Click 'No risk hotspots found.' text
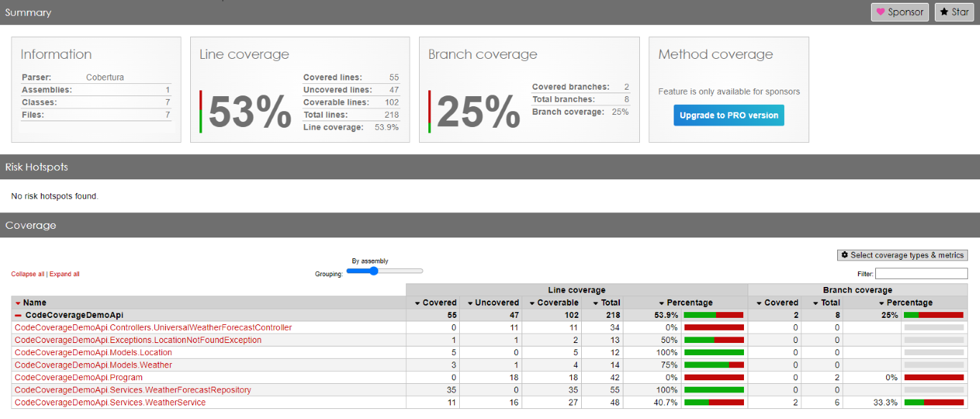This screenshot has width=980, height=419. pos(55,196)
